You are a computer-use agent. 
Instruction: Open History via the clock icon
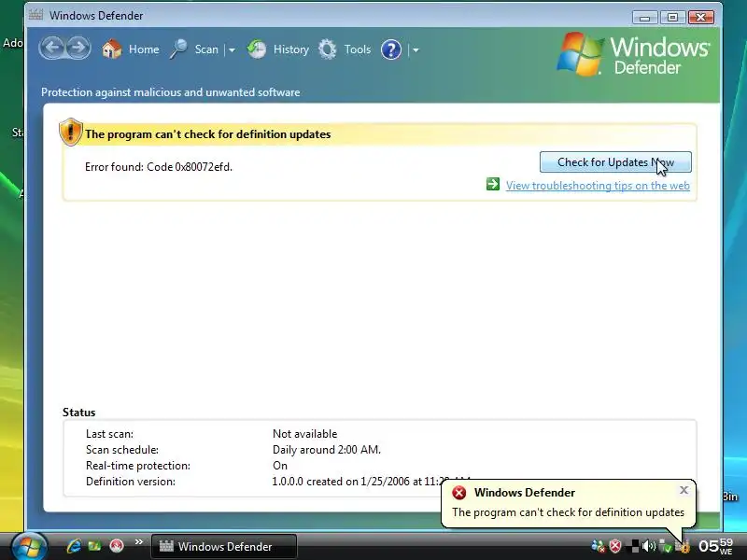(x=257, y=49)
